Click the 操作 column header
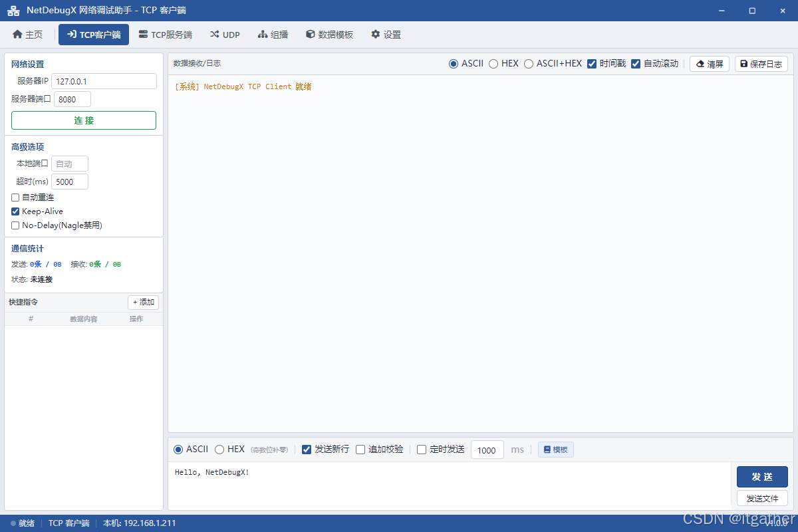 pos(136,319)
